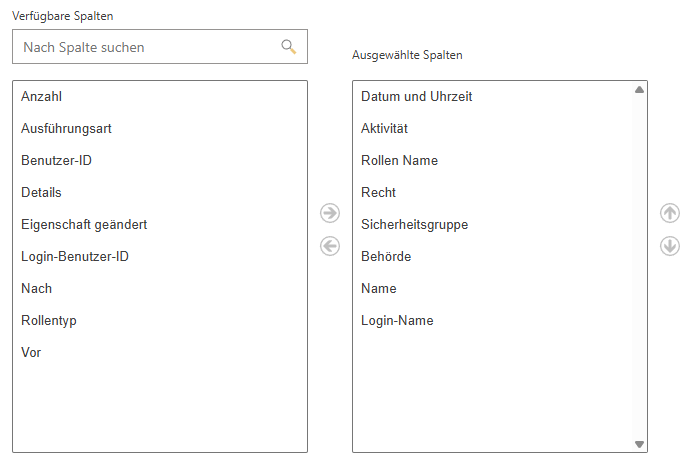This screenshot has height=461, width=688.
Task: Select 'Aktivität' in selected columns
Action: (384, 129)
